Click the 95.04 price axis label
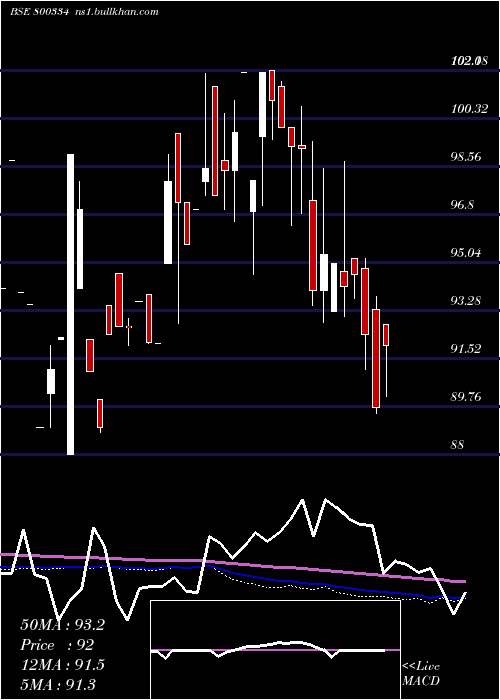500x700 pixels. coord(466,253)
